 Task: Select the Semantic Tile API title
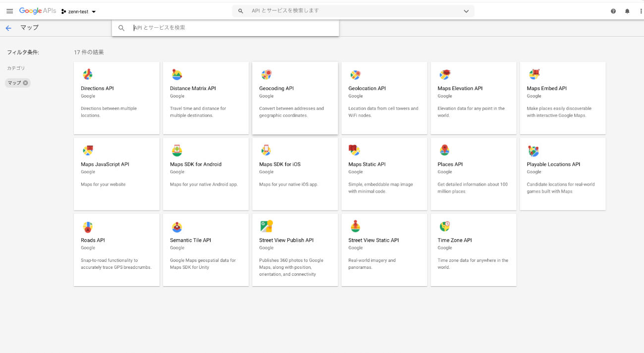pos(190,240)
